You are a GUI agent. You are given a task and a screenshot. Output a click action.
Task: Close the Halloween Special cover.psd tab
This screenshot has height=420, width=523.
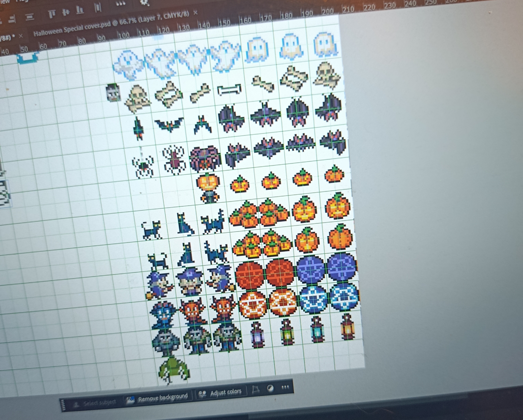coord(195,12)
